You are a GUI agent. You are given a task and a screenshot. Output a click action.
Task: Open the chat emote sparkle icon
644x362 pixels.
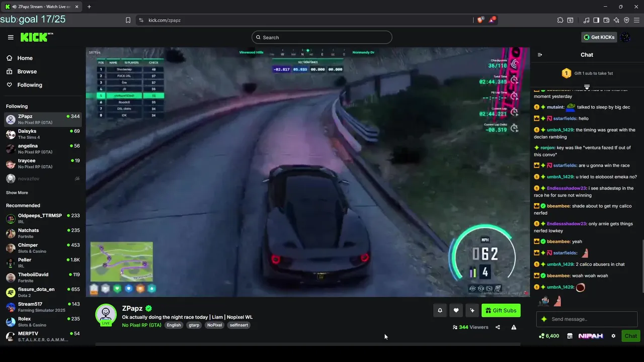[x=544, y=319]
